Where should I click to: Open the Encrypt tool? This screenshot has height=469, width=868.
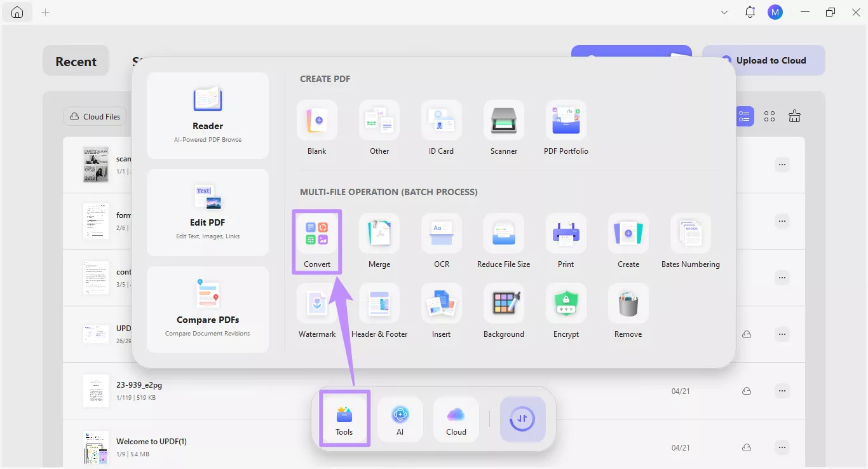566,311
